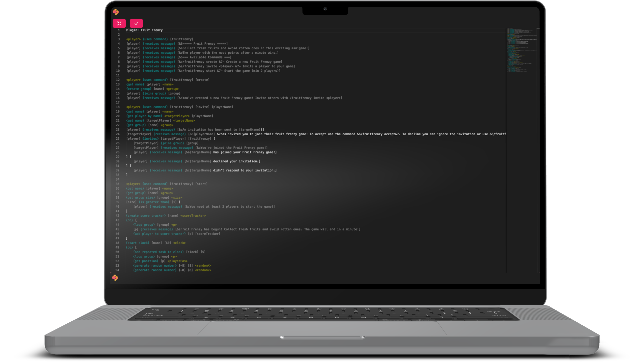644x362 pixels.
Task: Click '{get group size}' on line 38
Action: pos(140,198)
